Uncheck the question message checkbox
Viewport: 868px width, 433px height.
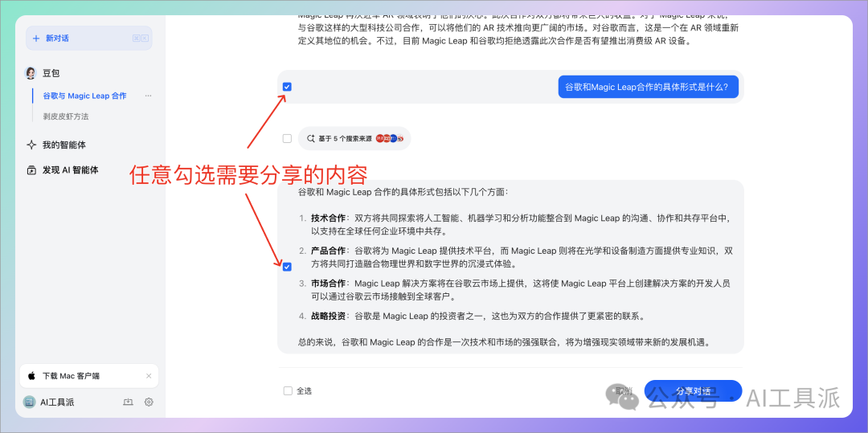pos(287,87)
